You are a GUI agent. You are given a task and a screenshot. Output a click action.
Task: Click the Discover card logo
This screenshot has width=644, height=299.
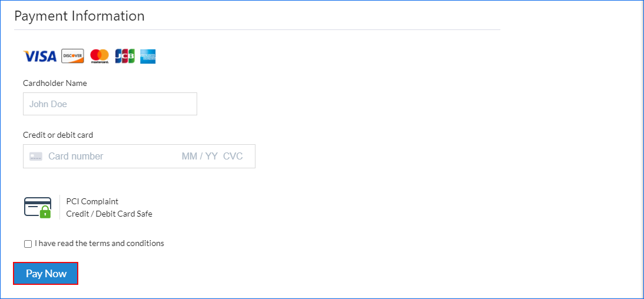point(72,56)
